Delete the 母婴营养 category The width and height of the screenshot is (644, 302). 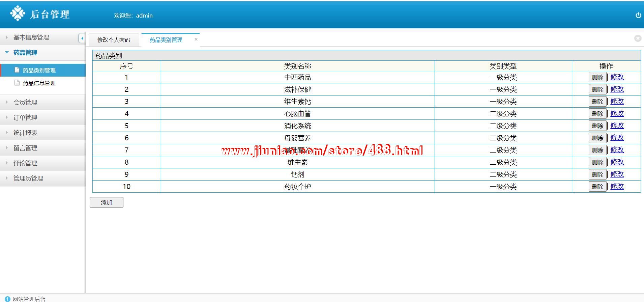tap(597, 138)
